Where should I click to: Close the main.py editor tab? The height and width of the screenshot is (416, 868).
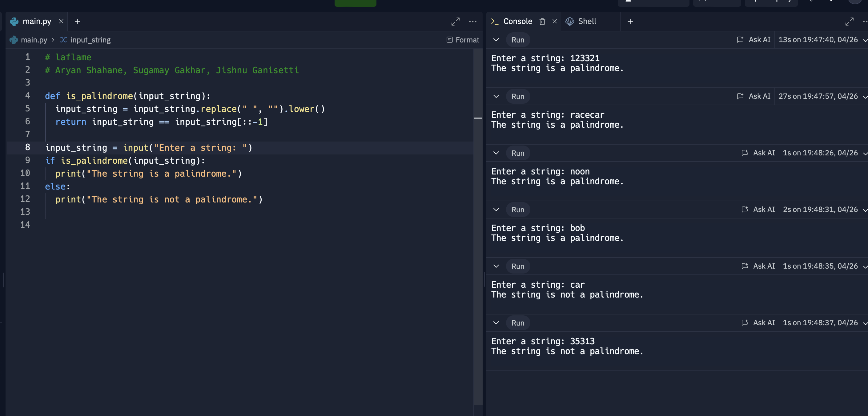coord(61,21)
